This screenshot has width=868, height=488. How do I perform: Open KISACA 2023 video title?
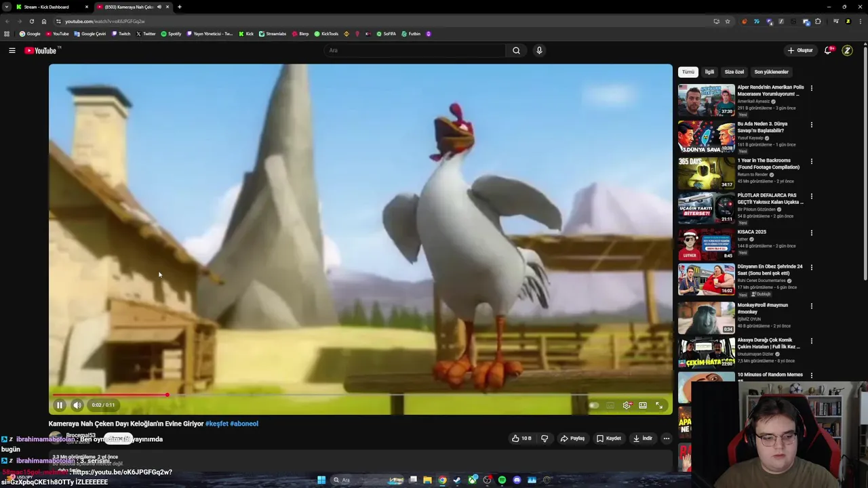[751, 232]
